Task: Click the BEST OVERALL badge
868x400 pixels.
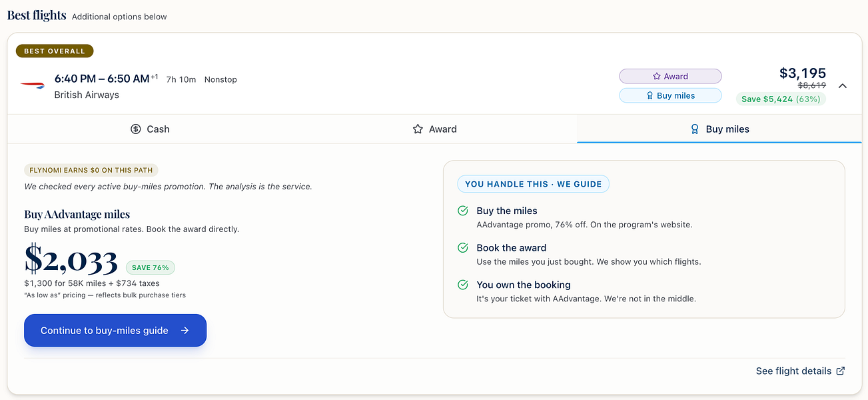Action: 55,51
